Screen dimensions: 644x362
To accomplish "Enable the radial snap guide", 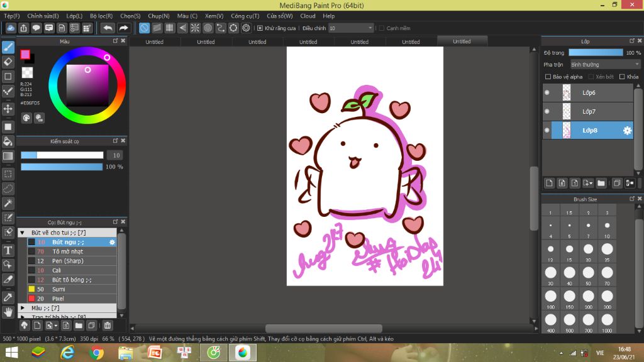I will [195, 28].
